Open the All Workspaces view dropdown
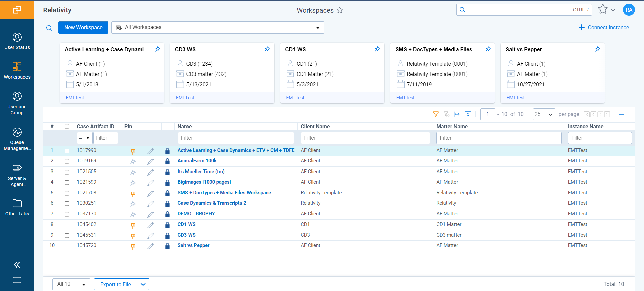 tap(218, 28)
